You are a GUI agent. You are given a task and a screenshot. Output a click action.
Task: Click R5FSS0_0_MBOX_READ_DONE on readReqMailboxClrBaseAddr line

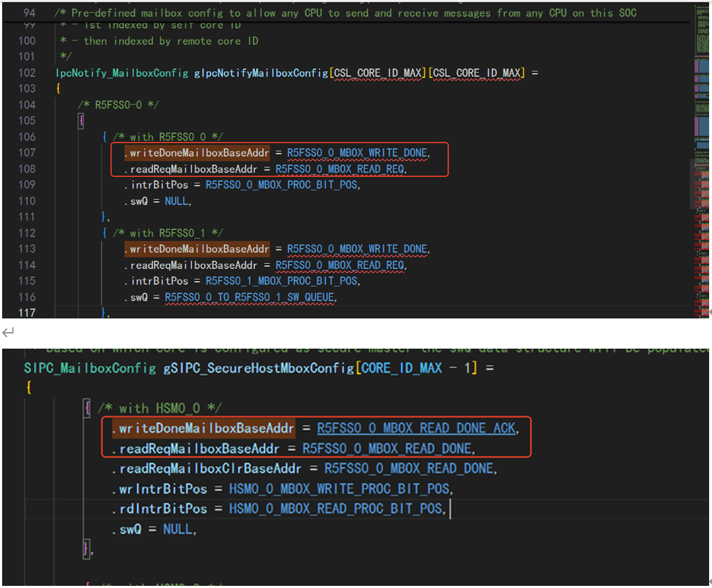point(409,469)
